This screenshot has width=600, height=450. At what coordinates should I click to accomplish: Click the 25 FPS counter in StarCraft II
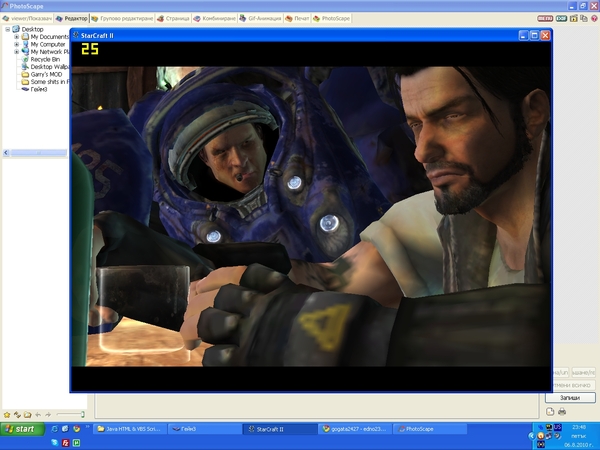coord(90,49)
